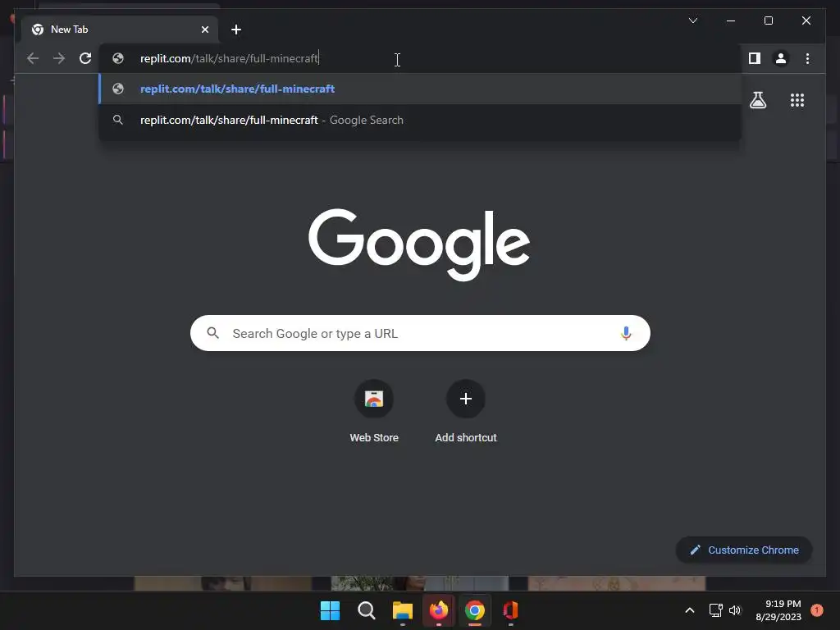Open the tab search chevron
This screenshot has height=630, width=840.
[x=692, y=21]
